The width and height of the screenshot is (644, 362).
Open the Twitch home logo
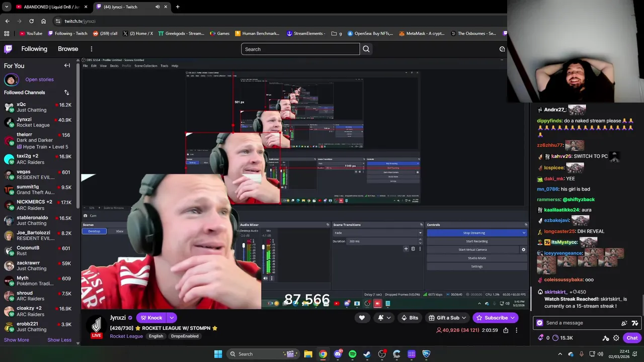coord(8,49)
